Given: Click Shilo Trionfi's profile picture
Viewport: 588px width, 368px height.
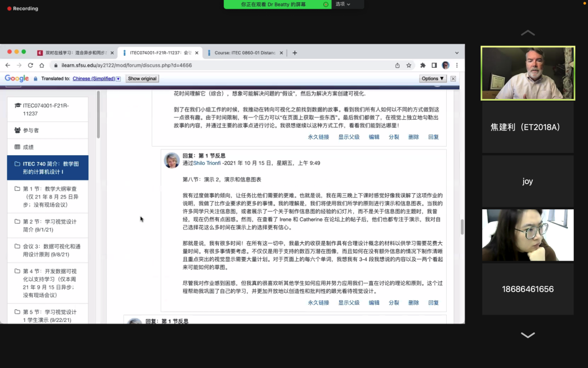Looking at the screenshot, I should (x=172, y=160).
